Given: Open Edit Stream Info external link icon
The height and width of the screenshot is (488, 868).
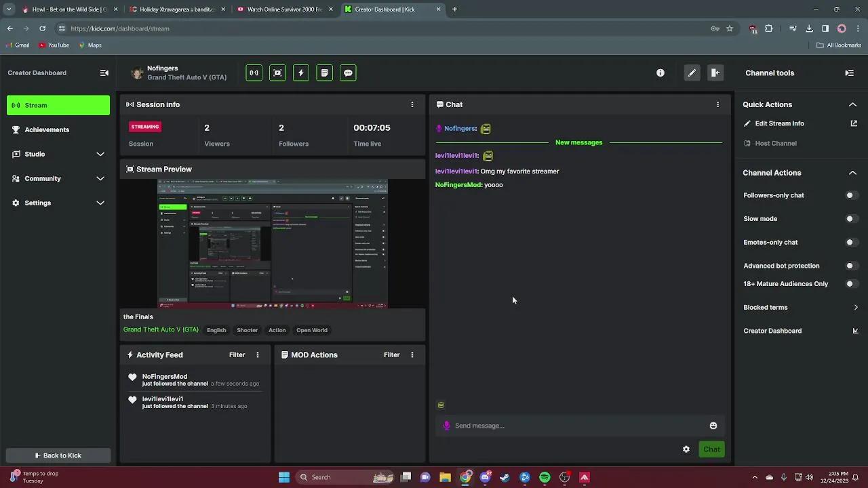Looking at the screenshot, I should 854,123.
